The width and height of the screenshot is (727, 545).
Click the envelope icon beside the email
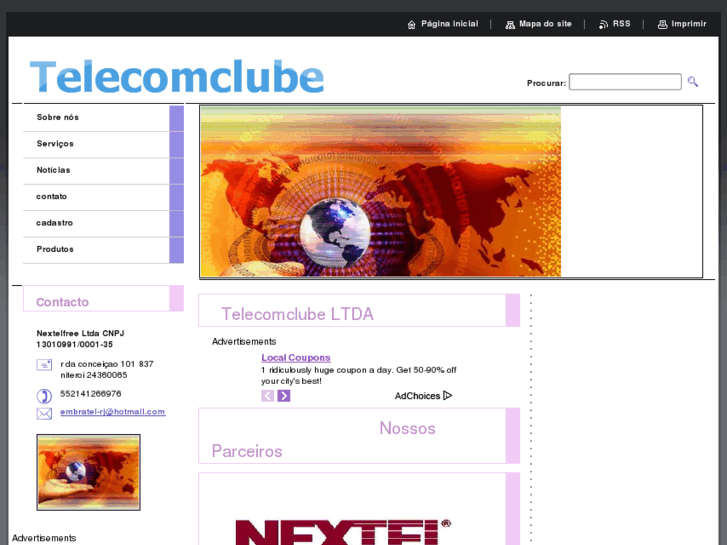[x=44, y=413]
